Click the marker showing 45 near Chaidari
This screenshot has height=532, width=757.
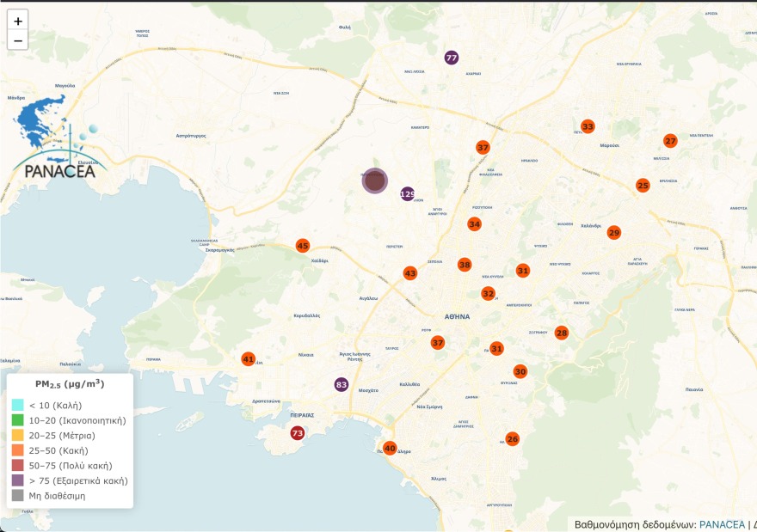[x=302, y=245]
